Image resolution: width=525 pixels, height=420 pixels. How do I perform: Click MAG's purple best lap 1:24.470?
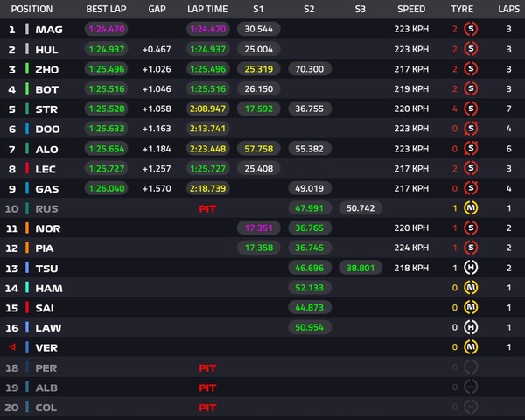click(x=106, y=30)
